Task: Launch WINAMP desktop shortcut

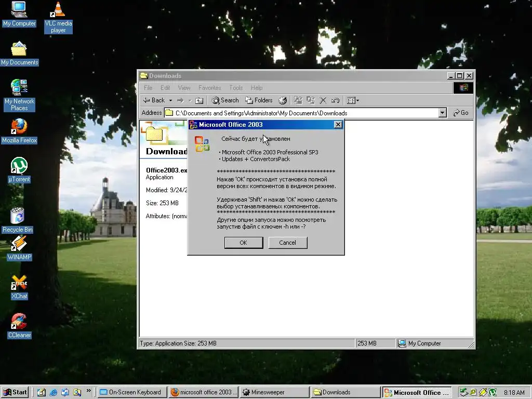Action: click(x=19, y=248)
